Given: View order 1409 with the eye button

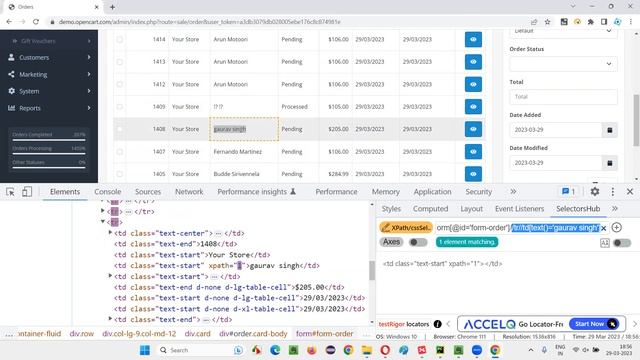Looking at the screenshot, I should pyautogui.click(x=473, y=107).
